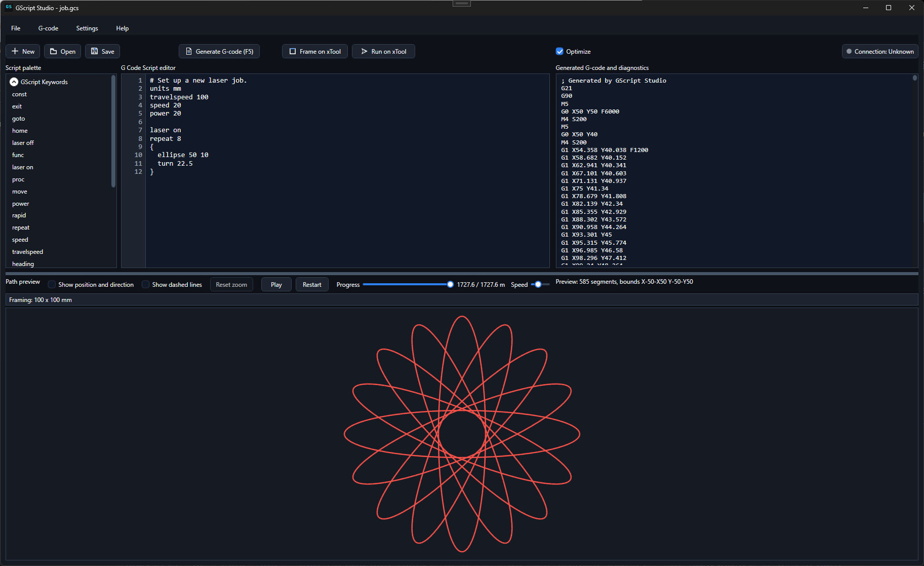924x566 pixels.
Task: Click editor line '# Set up a new laser job.'
Action: click(198, 81)
